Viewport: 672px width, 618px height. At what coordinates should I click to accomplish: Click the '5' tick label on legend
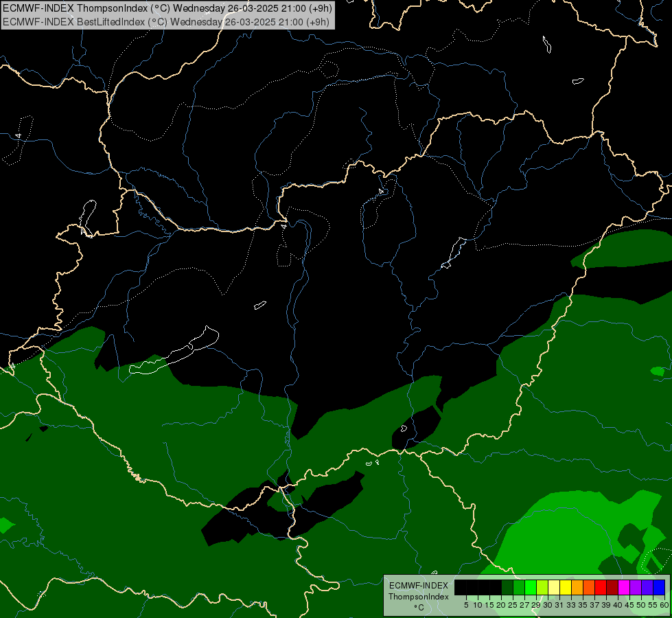click(x=466, y=605)
